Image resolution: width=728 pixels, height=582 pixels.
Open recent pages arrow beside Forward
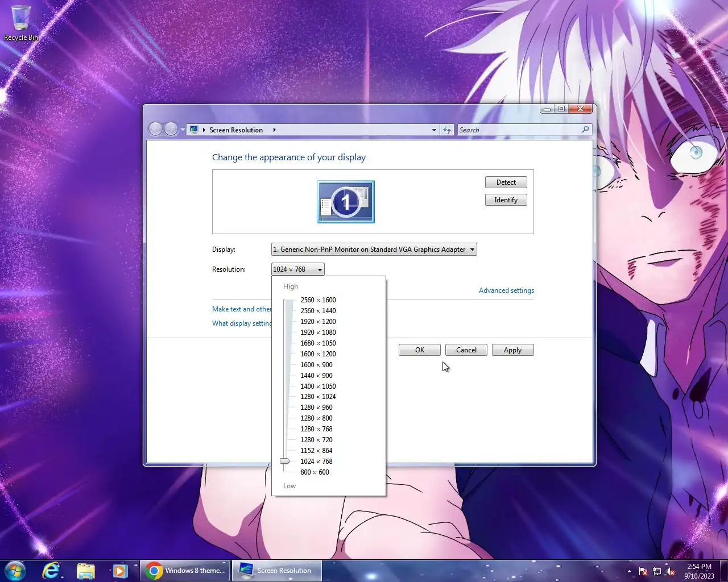click(x=183, y=130)
